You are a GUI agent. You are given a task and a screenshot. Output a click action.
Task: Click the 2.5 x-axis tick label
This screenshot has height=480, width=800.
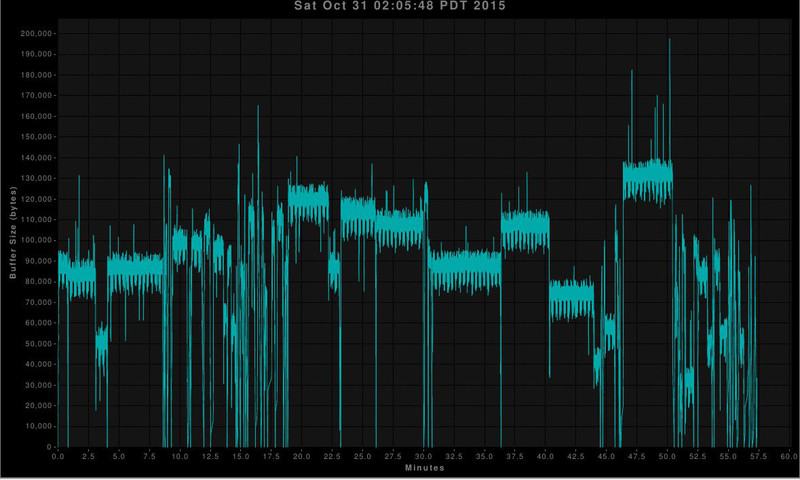(x=88, y=456)
